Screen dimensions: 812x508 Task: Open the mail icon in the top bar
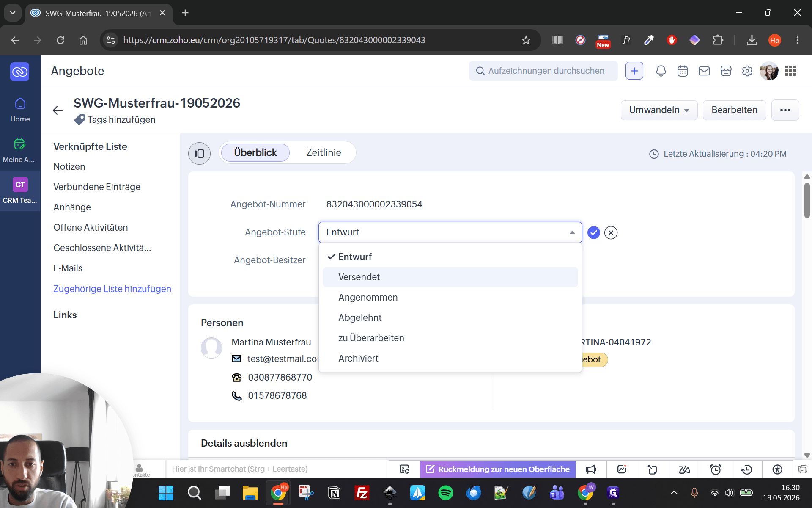[x=704, y=71]
